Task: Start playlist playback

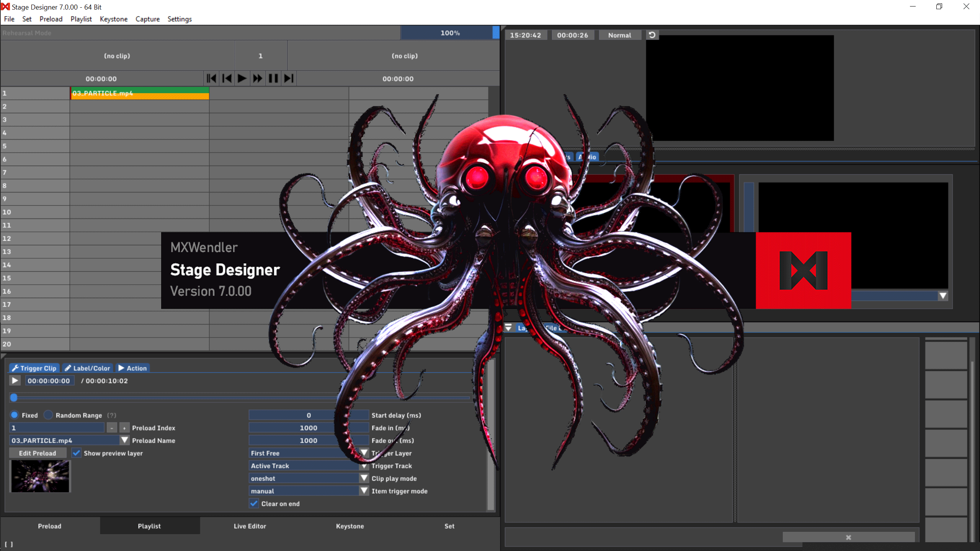Action: (242, 78)
